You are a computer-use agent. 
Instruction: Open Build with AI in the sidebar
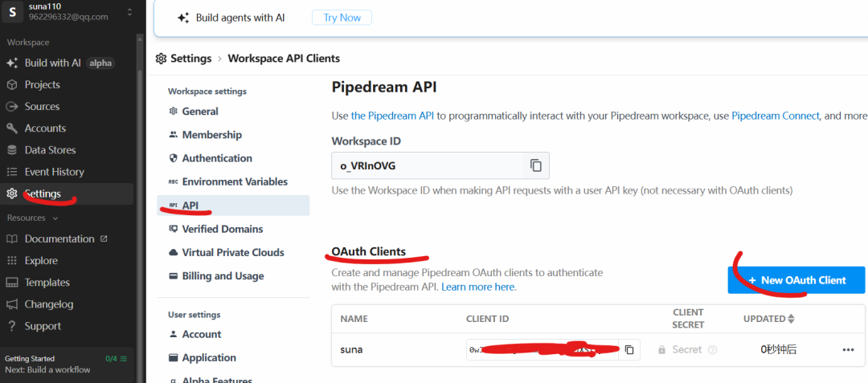52,63
